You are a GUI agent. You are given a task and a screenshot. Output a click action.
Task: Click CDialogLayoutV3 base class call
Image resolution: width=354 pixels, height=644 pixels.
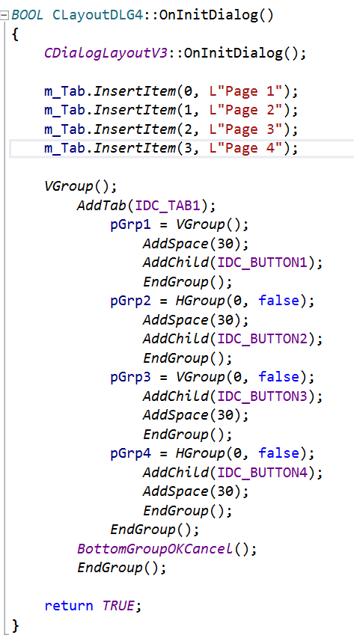106,53
